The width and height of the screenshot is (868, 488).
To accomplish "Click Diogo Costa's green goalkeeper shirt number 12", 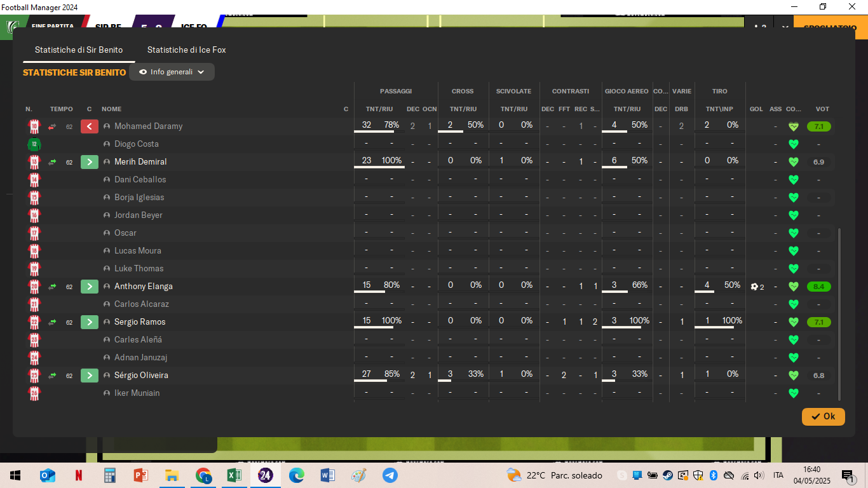I will point(34,144).
